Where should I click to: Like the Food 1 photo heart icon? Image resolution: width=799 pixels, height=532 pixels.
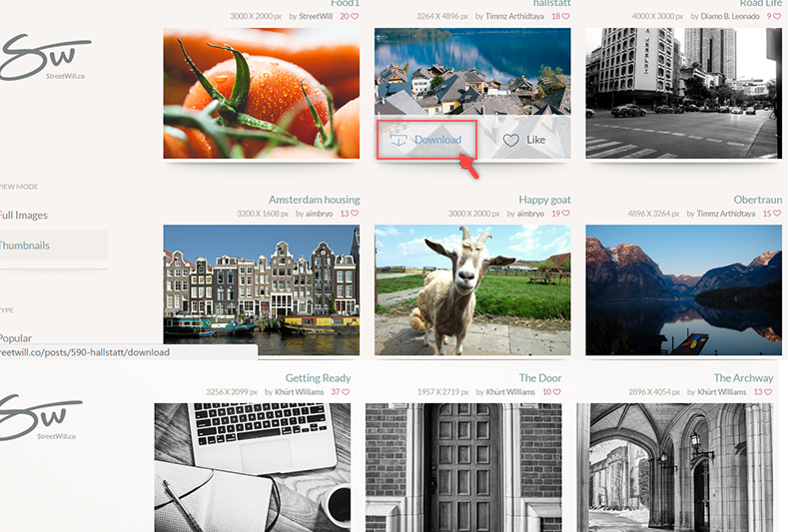tap(355, 16)
